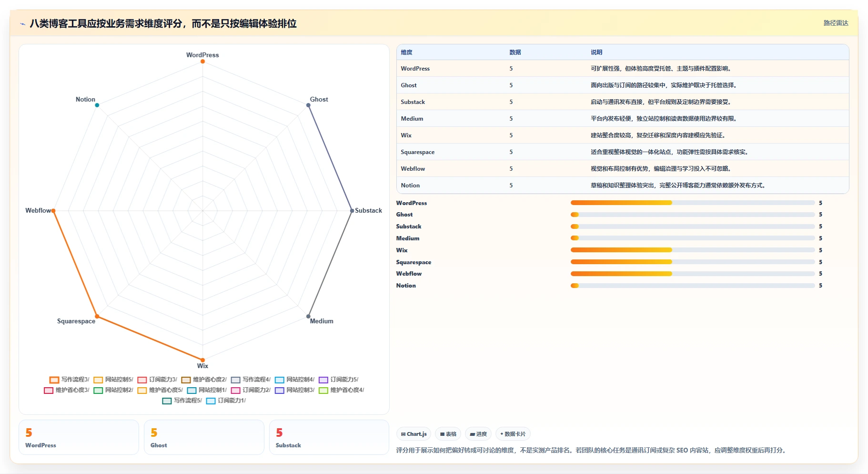
Task: Select the Webflow table row
Action: pos(623,169)
